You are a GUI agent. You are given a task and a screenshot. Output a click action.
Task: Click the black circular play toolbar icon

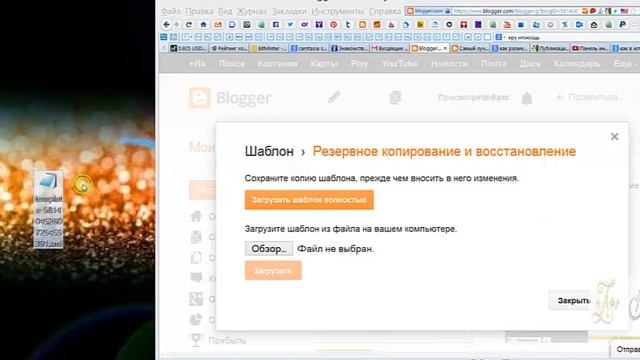click(449, 24)
